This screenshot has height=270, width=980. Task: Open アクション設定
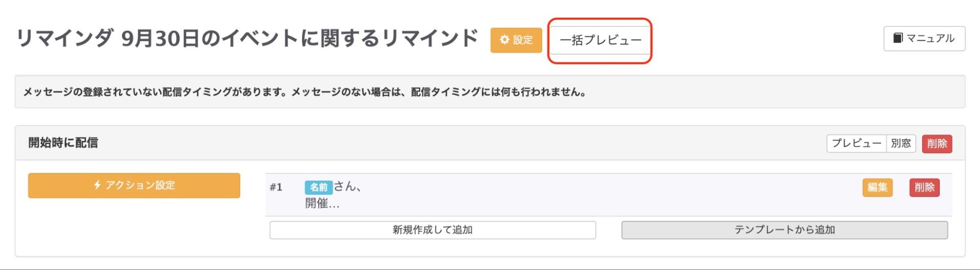tap(134, 185)
